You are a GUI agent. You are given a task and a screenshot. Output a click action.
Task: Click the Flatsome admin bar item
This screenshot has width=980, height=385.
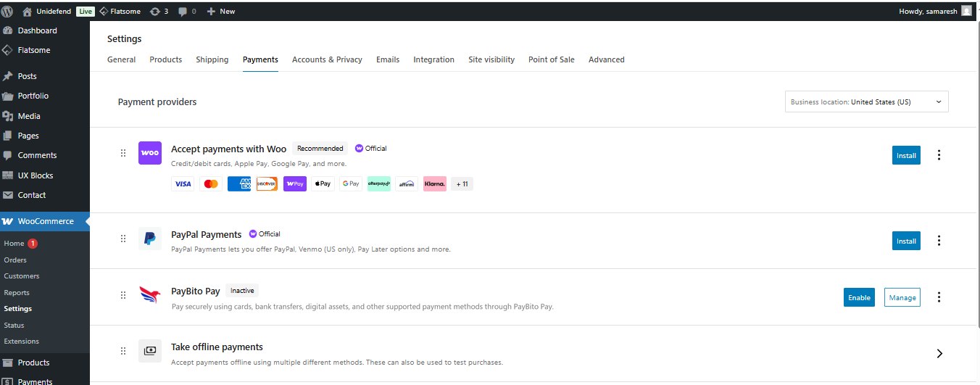click(120, 11)
